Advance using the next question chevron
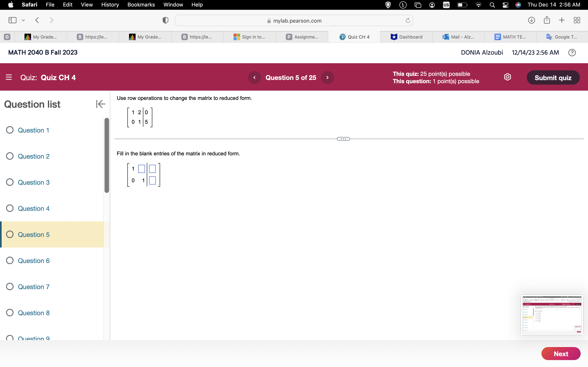Viewport: 588px width, 367px height. tap(327, 77)
